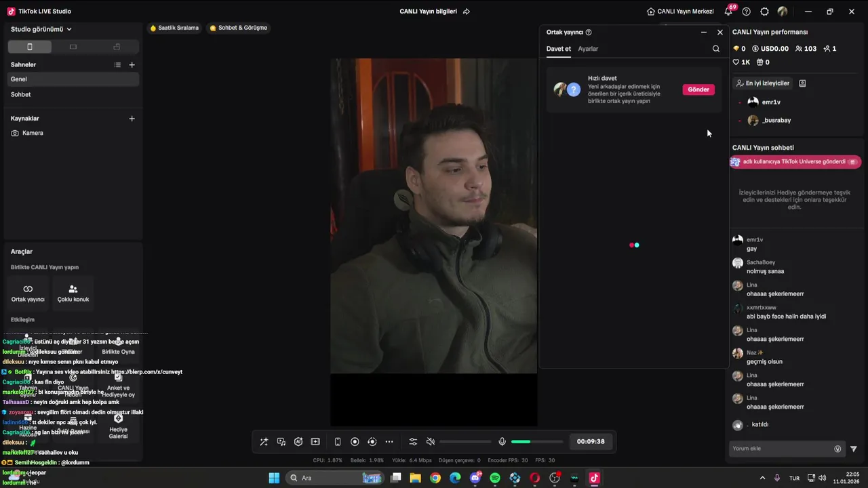Viewport: 868px width, 488px height.
Task: Open the Saatlik Sıralama badge
Action: 175,28
